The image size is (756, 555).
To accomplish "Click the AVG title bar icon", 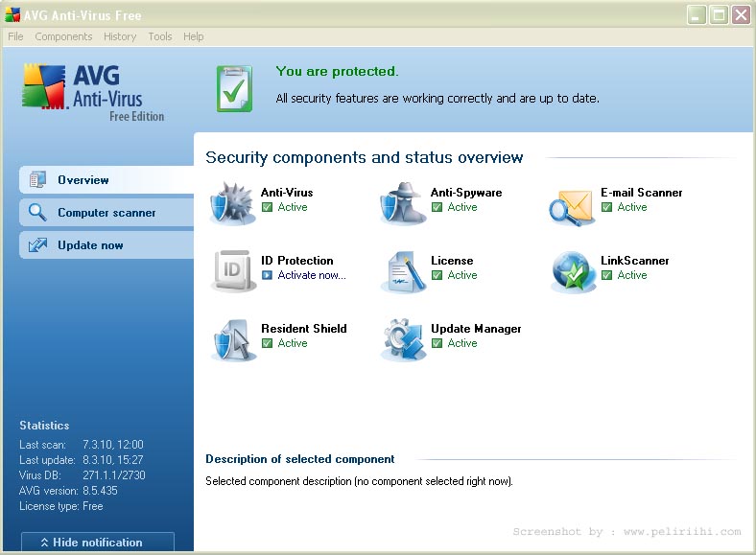I will [x=12, y=15].
